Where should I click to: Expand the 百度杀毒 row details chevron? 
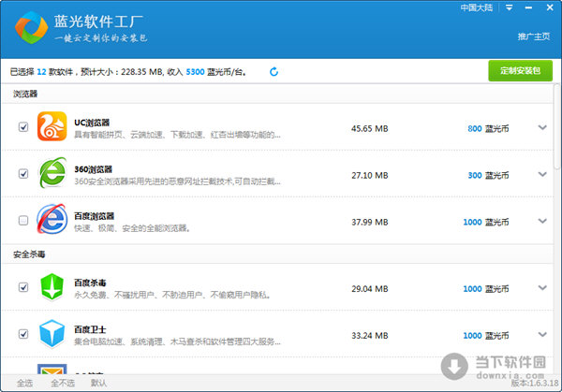(x=542, y=287)
